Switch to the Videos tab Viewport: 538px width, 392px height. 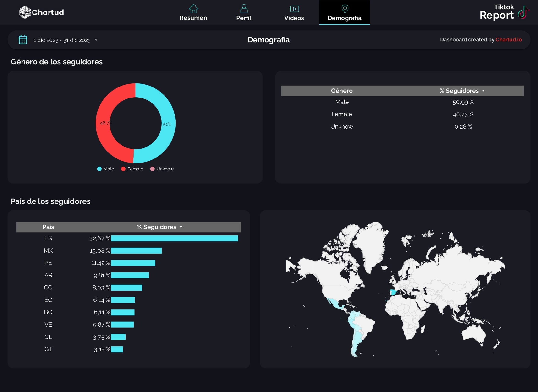pos(294,18)
